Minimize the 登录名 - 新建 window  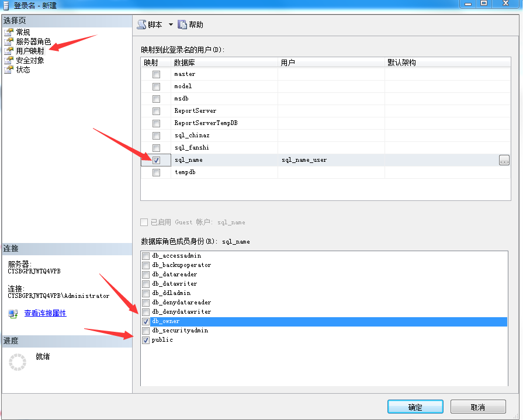pyautogui.click(x=468, y=4)
